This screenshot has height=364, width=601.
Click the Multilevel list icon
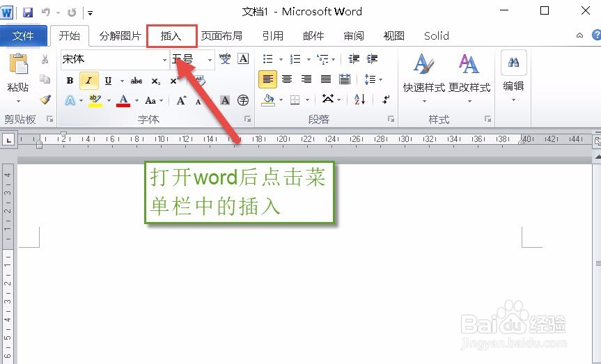click(x=322, y=59)
